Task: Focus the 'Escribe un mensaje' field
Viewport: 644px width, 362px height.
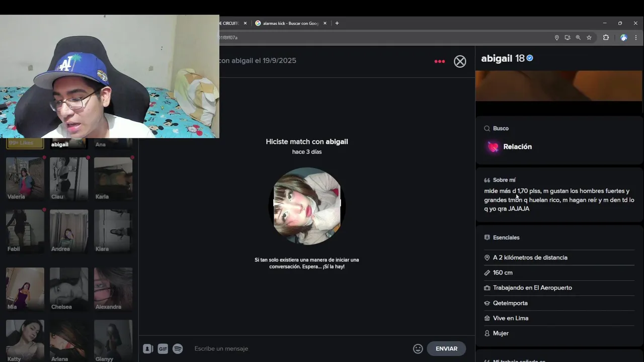Action: click(299, 348)
